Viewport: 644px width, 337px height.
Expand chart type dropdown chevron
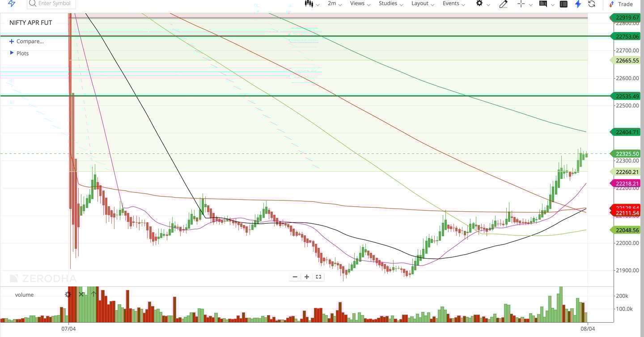pos(318,5)
